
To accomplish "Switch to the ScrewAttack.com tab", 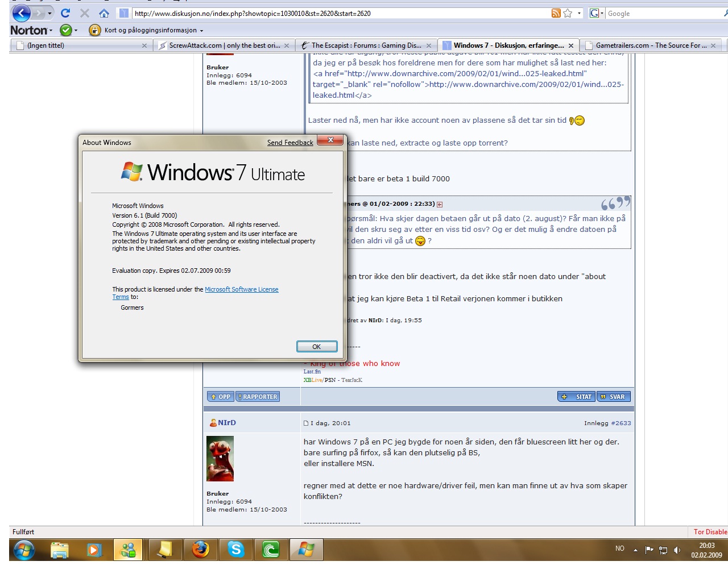I will pyautogui.click(x=224, y=45).
